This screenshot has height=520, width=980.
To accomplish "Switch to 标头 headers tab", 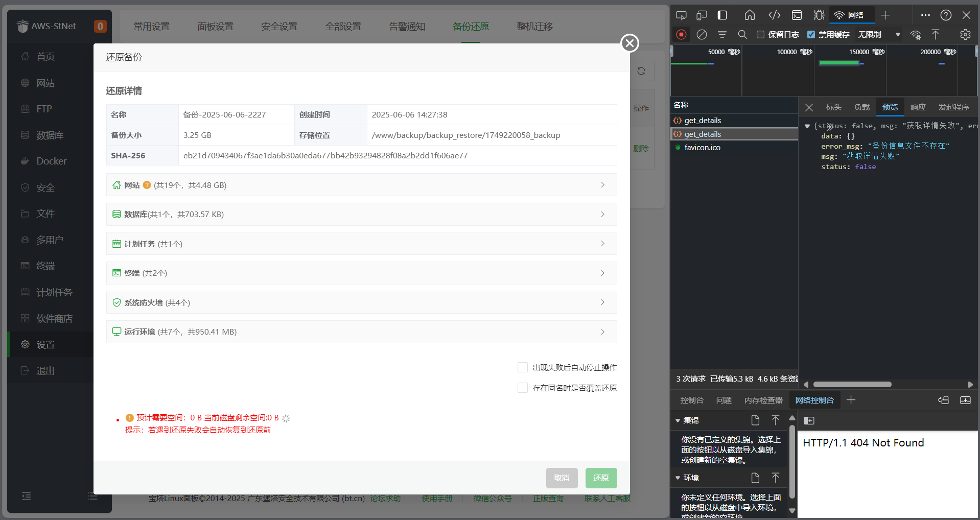I will pos(833,107).
